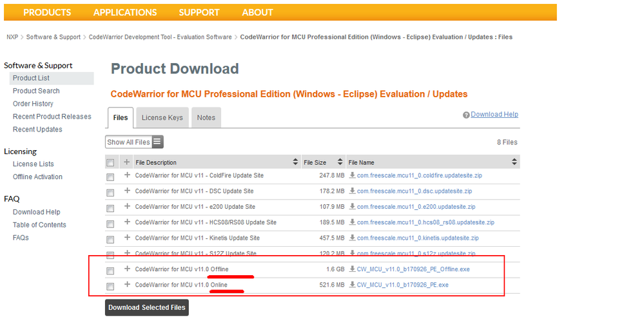
Task: Click the help question-mark icon
Action: (x=466, y=115)
